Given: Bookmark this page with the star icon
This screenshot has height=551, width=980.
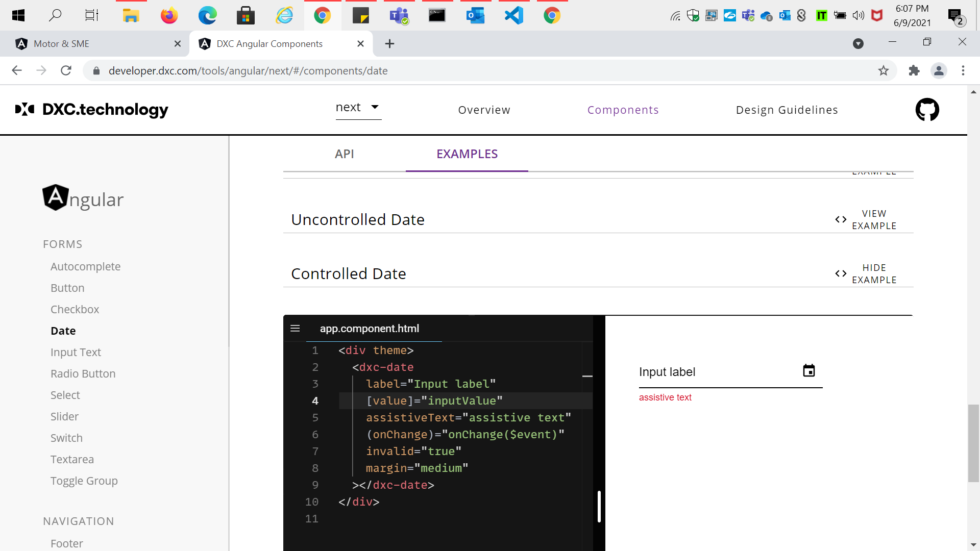Looking at the screenshot, I should pyautogui.click(x=884, y=71).
